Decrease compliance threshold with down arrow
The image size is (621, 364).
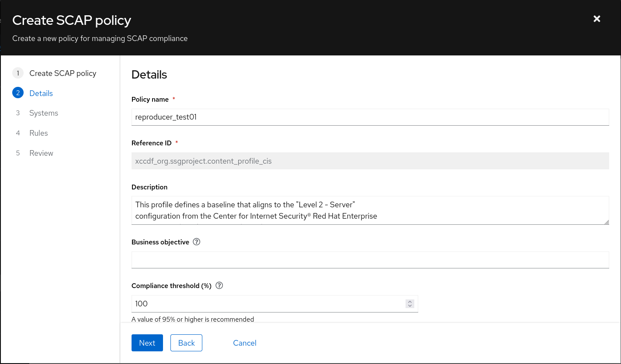point(409,306)
